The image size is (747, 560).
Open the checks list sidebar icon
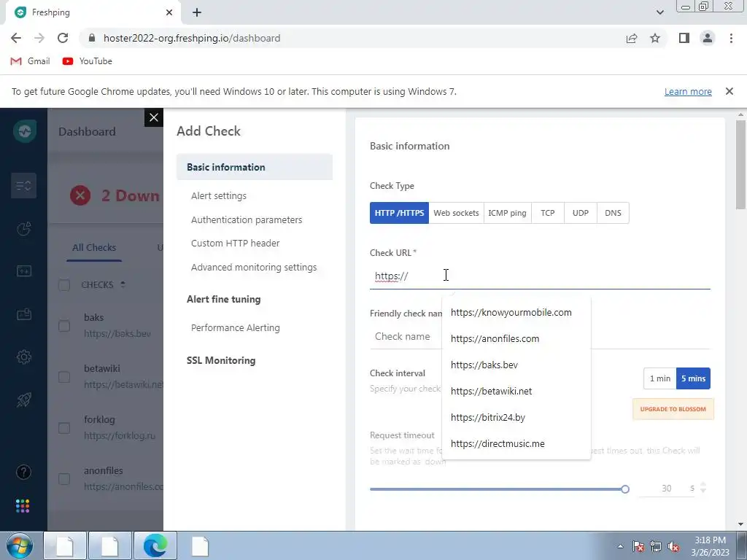point(24,186)
